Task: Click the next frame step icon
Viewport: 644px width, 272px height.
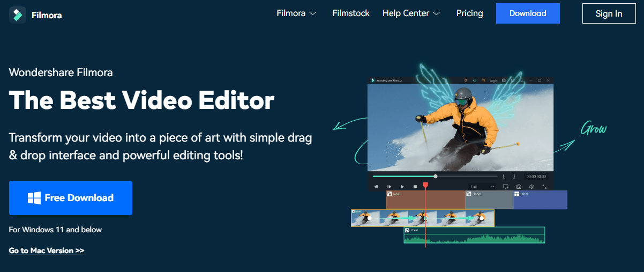Action: [x=390, y=187]
